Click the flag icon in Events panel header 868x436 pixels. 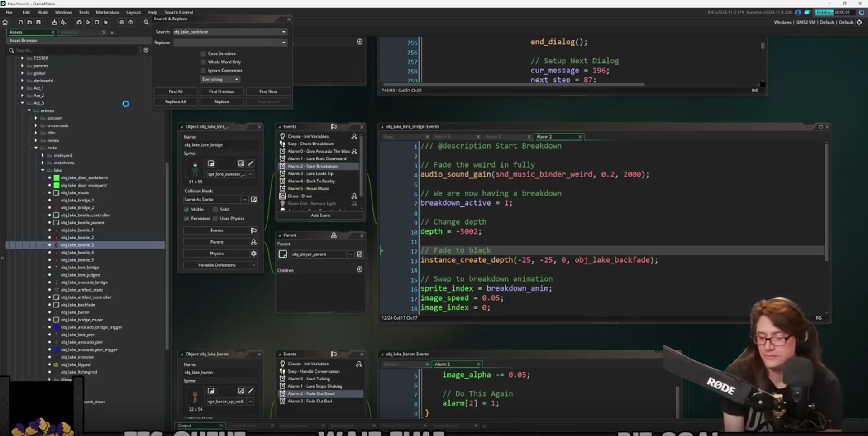pyautogui.click(x=334, y=127)
